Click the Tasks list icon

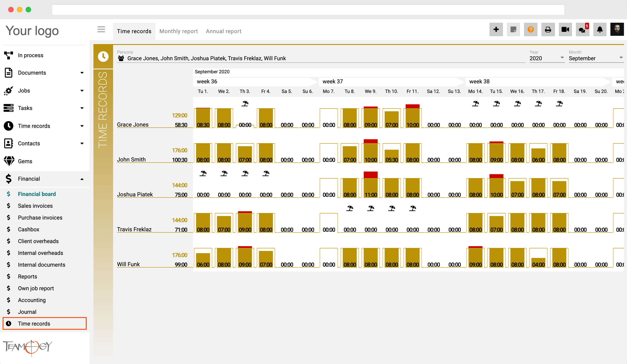tap(9, 108)
